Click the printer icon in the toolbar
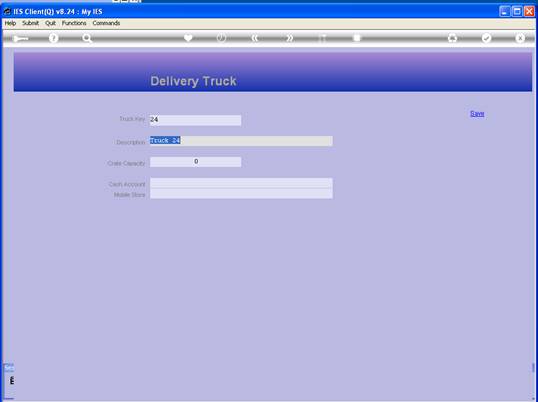This screenshot has width=538, height=402. point(453,38)
